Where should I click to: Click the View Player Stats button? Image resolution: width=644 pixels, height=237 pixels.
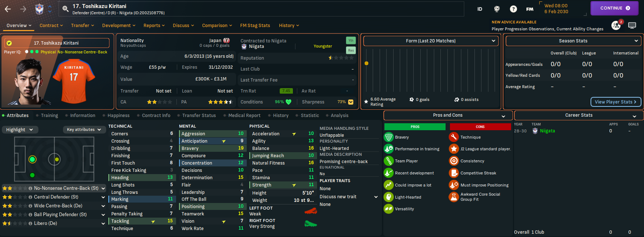coord(615,102)
